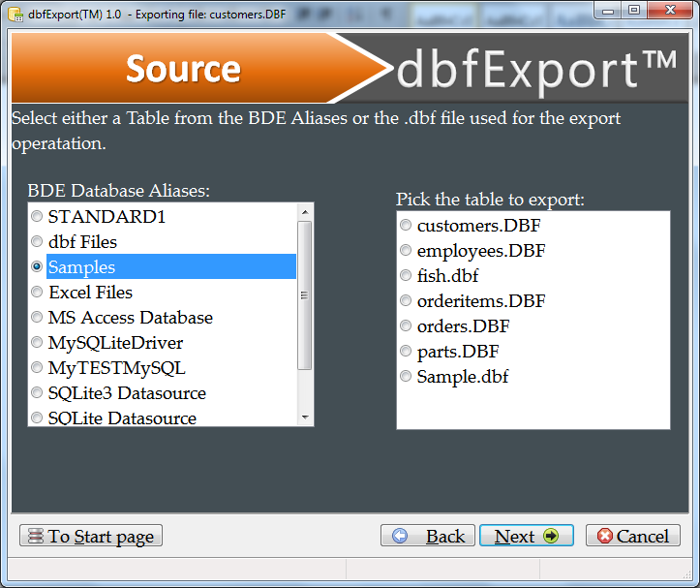Minimize the dbfExport window
Screen dimensions: 700x588
[608, 11]
